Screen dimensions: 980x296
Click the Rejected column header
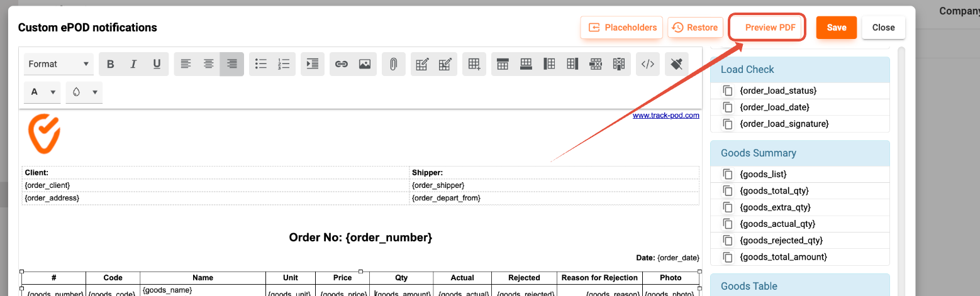(525, 278)
